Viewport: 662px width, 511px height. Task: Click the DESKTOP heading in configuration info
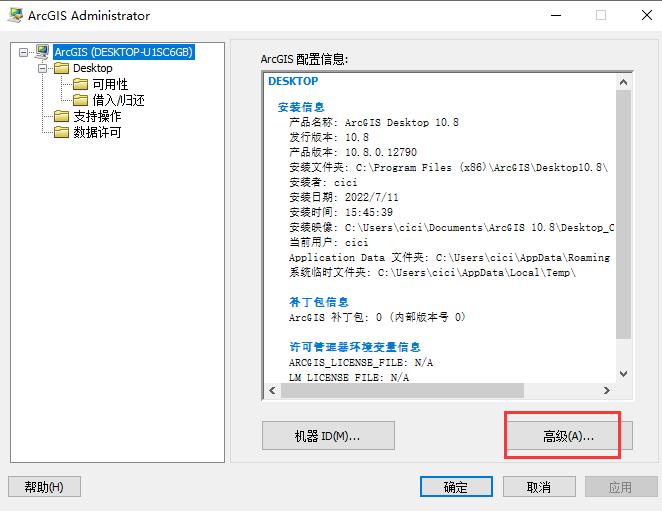tap(293, 81)
